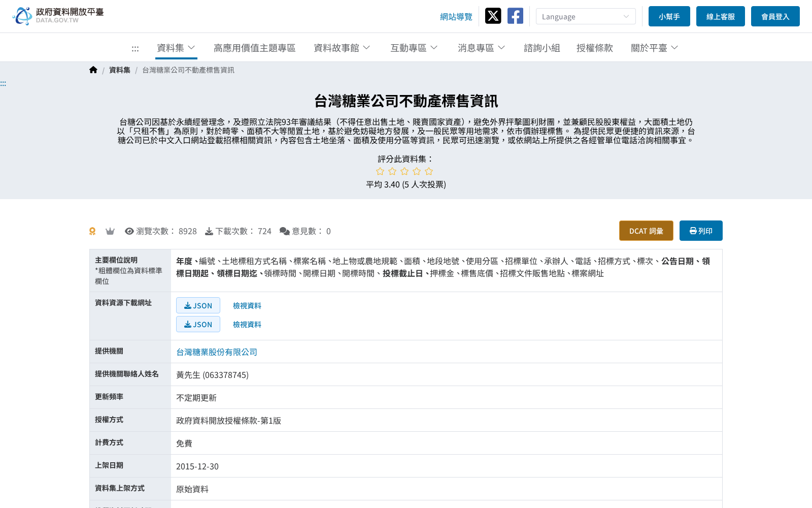Download the first JSON resource

point(198,305)
